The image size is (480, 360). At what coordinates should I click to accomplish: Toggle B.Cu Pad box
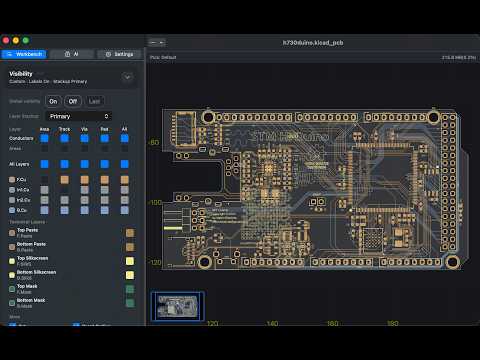(x=105, y=210)
